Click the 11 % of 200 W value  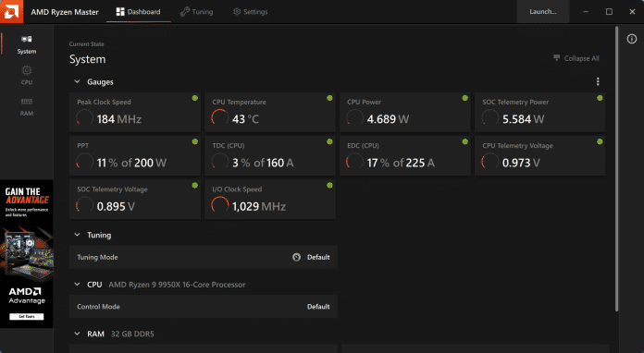tap(131, 163)
